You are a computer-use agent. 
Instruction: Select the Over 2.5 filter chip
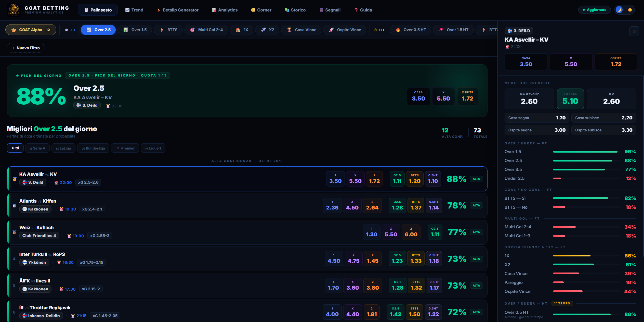[98, 30]
